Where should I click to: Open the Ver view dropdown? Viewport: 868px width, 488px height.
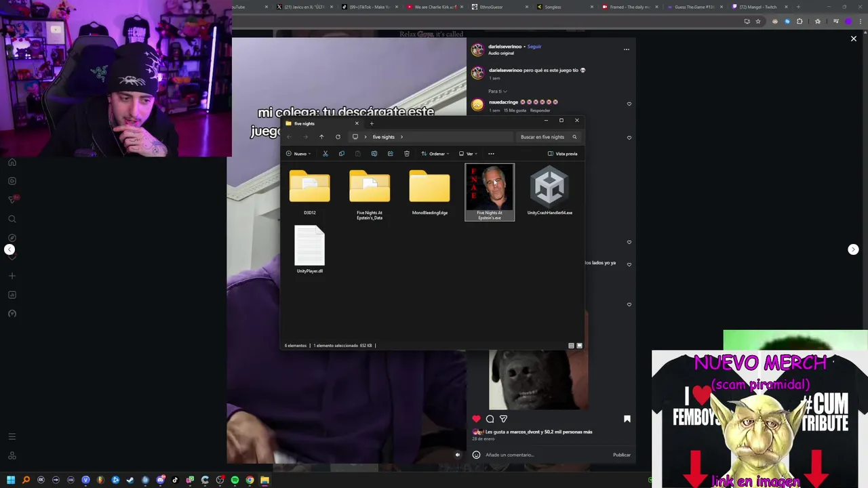point(468,154)
